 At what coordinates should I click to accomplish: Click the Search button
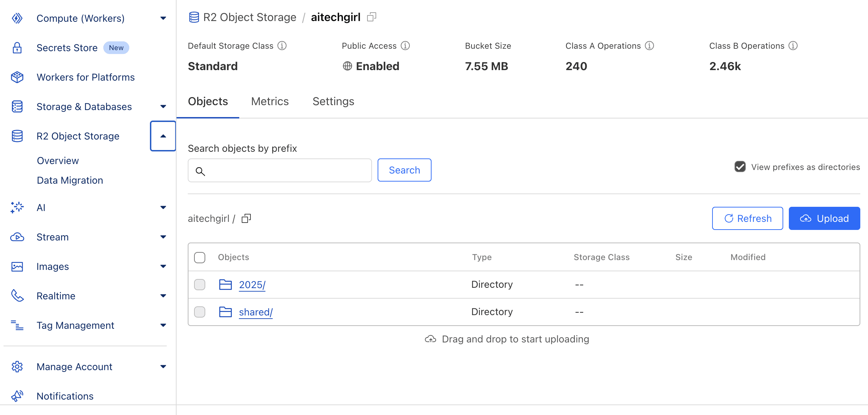(x=405, y=170)
